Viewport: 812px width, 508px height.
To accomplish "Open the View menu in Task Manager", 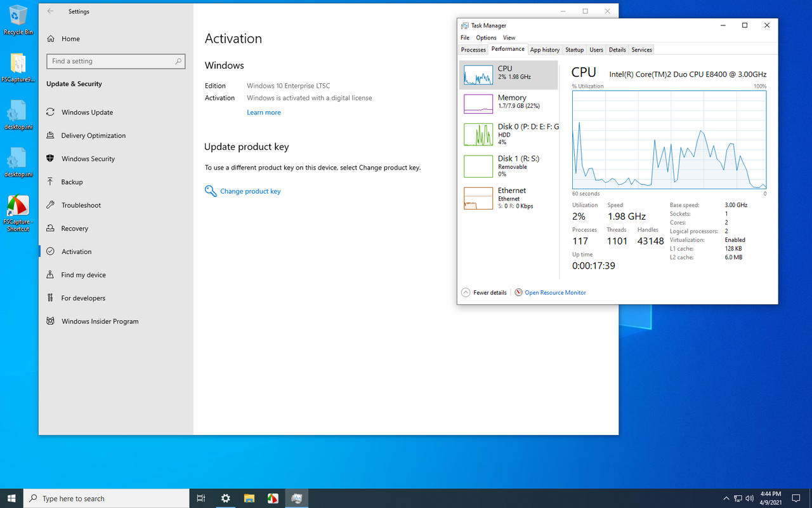I will (509, 37).
